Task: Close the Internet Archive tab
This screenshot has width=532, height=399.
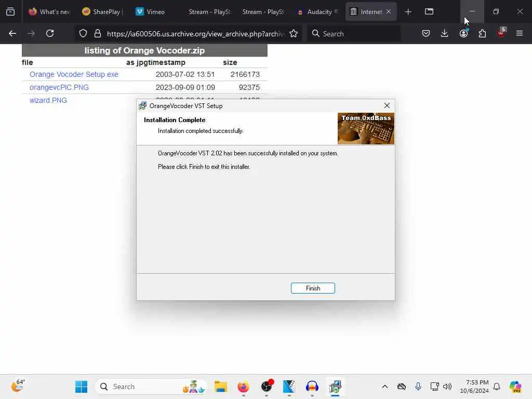Action: click(389, 11)
